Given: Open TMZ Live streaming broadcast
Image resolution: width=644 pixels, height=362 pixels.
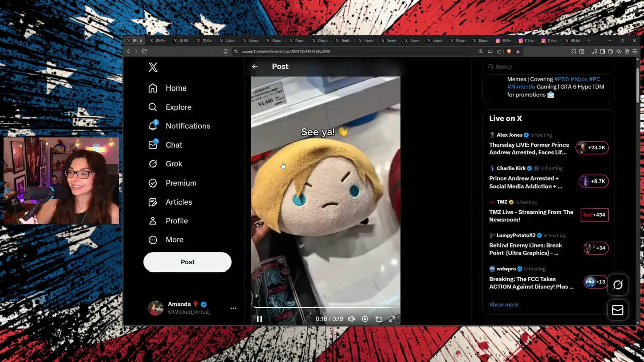Looking at the screenshot, I should [x=531, y=216].
